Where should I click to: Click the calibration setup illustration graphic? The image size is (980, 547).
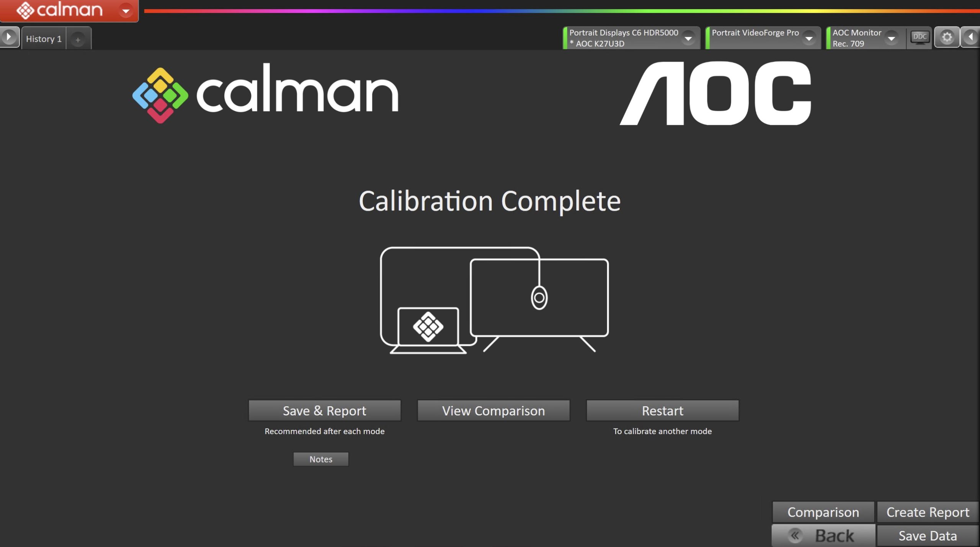pos(494,300)
